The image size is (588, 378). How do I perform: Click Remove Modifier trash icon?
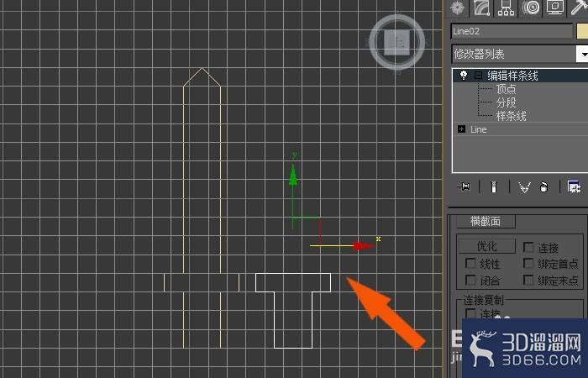[x=543, y=186]
